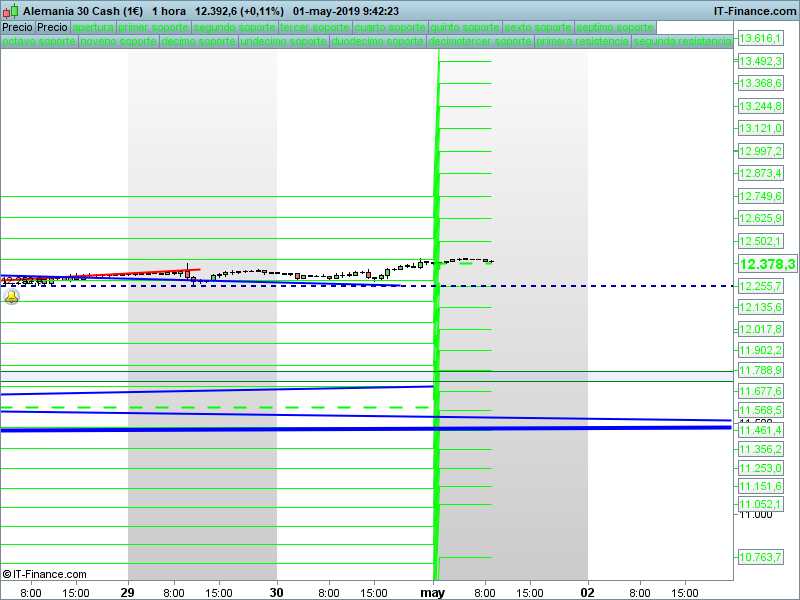The image size is (800, 600).
Task: Click the "segundo soporte" label
Action: click(x=234, y=28)
